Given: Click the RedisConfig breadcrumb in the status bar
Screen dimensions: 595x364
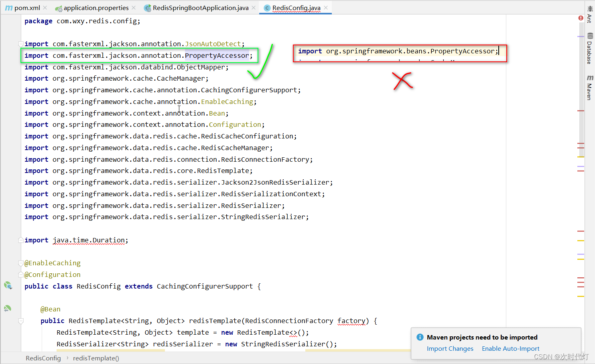Looking at the screenshot, I should pyautogui.click(x=43, y=358).
